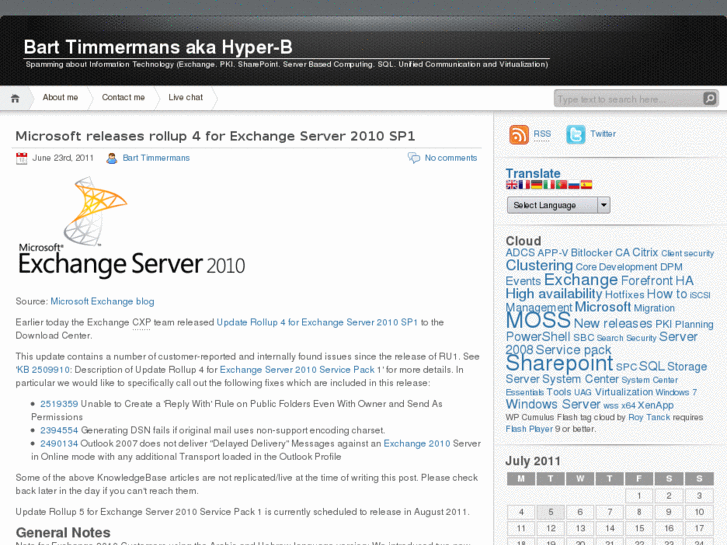Follow the Twitter text link

(x=603, y=134)
